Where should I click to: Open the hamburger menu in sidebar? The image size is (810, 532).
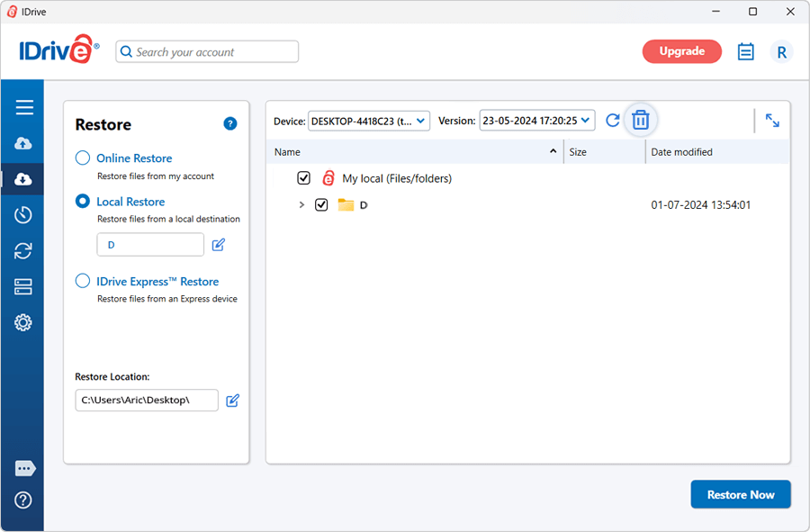pyautogui.click(x=23, y=107)
